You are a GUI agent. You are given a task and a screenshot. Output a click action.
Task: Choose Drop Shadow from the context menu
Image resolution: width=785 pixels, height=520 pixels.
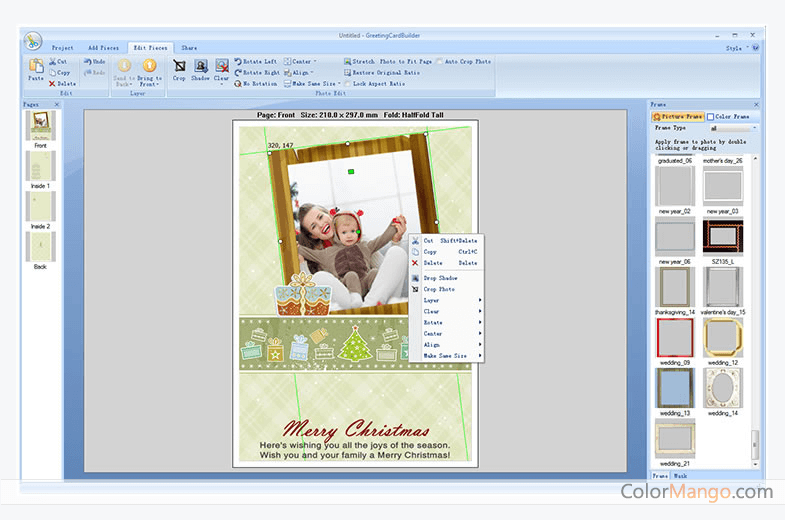click(x=440, y=278)
